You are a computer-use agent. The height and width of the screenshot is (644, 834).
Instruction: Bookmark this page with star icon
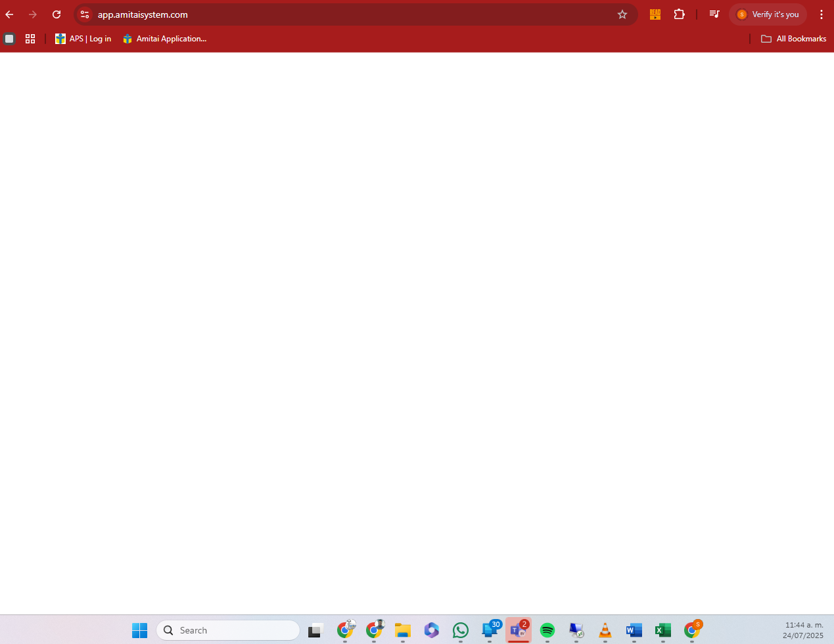pyautogui.click(x=622, y=14)
